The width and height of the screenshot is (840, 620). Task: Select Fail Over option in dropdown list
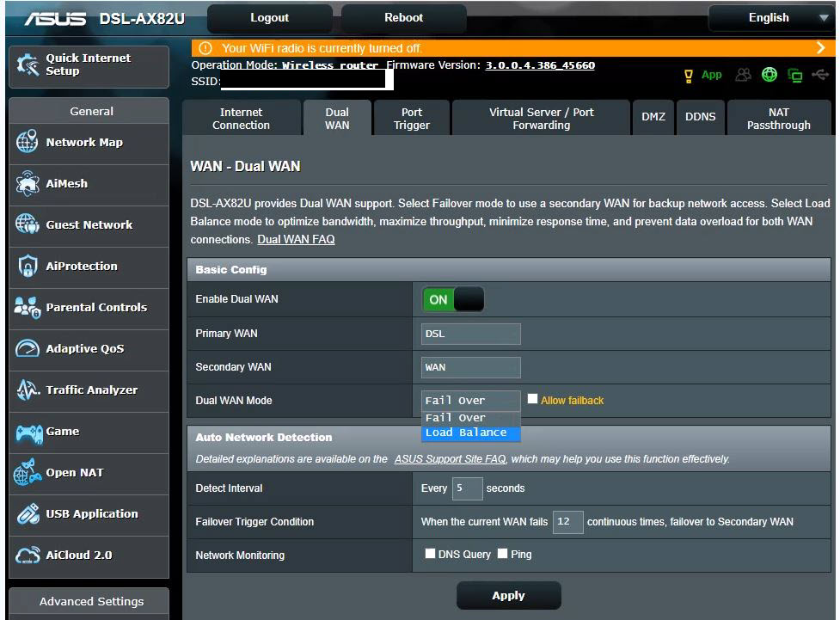point(470,417)
